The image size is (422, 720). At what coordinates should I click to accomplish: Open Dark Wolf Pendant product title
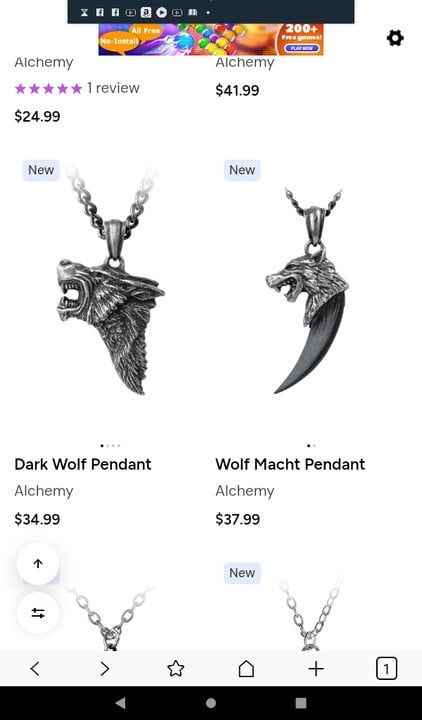click(x=83, y=464)
